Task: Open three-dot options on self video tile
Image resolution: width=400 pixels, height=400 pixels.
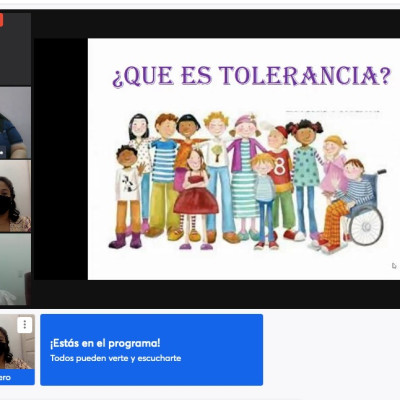Action: [x=25, y=325]
